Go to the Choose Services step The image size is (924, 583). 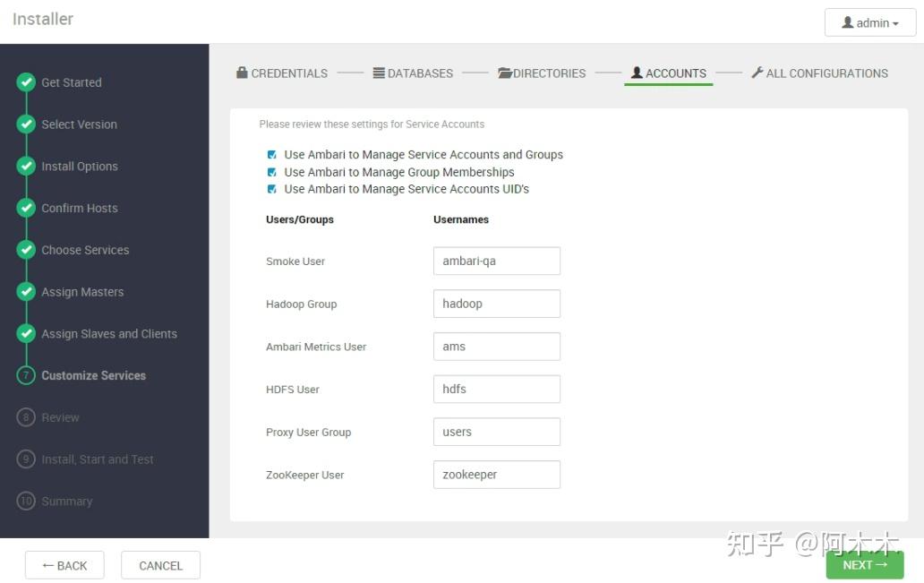pos(85,250)
